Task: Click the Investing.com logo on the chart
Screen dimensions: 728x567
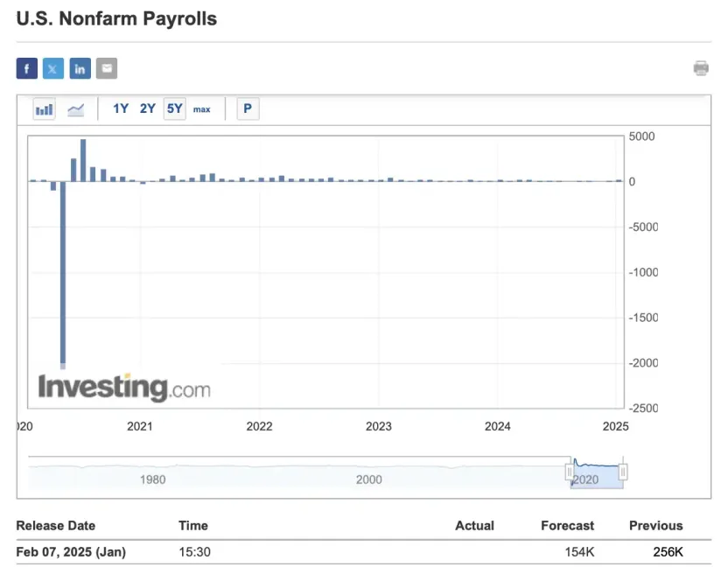Action: pos(123,387)
